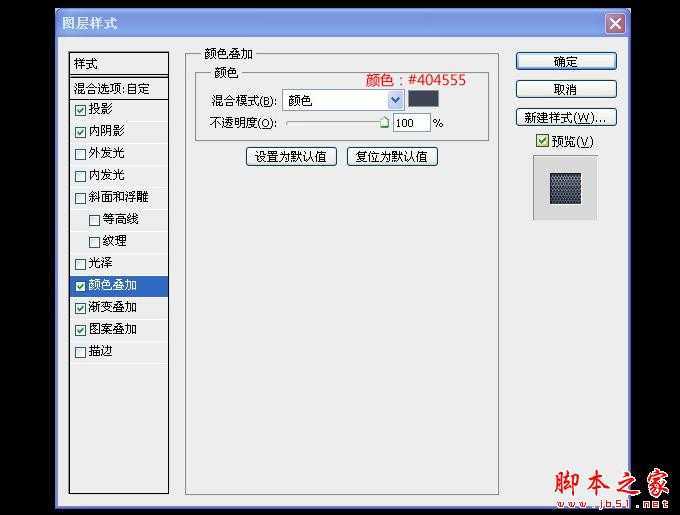Click the 混合模式 combo box showing 颜色
Screen dimensions: 680x515
(x=343, y=101)
